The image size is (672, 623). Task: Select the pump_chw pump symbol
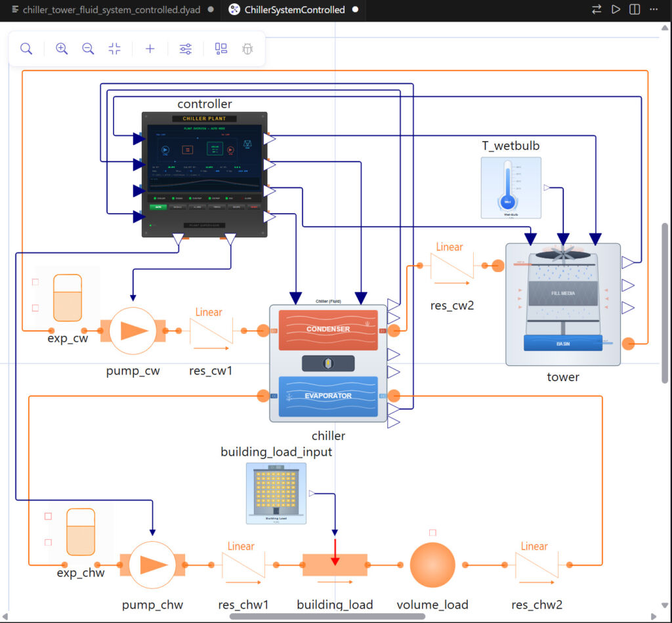[152, 565]
